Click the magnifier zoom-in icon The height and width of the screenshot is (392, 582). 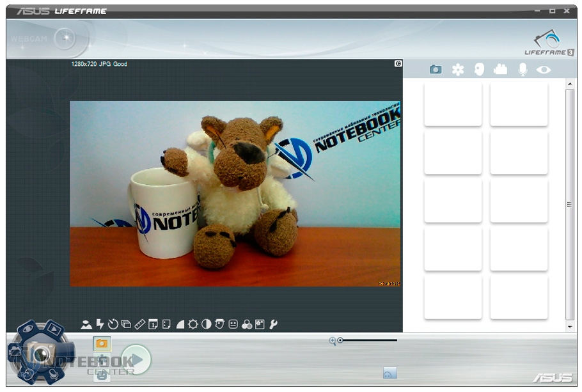(332, 341)
